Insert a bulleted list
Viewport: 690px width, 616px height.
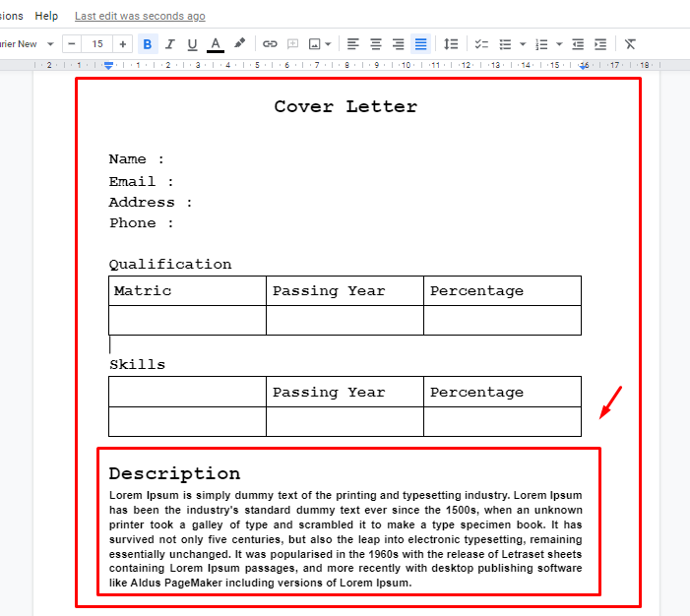505,44
